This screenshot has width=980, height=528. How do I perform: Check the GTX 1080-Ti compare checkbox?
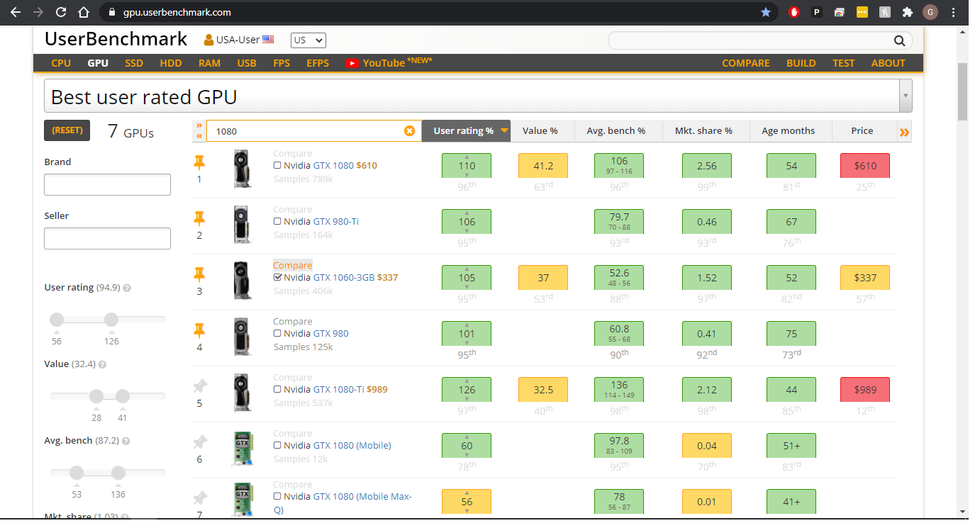tap(277, 390)
